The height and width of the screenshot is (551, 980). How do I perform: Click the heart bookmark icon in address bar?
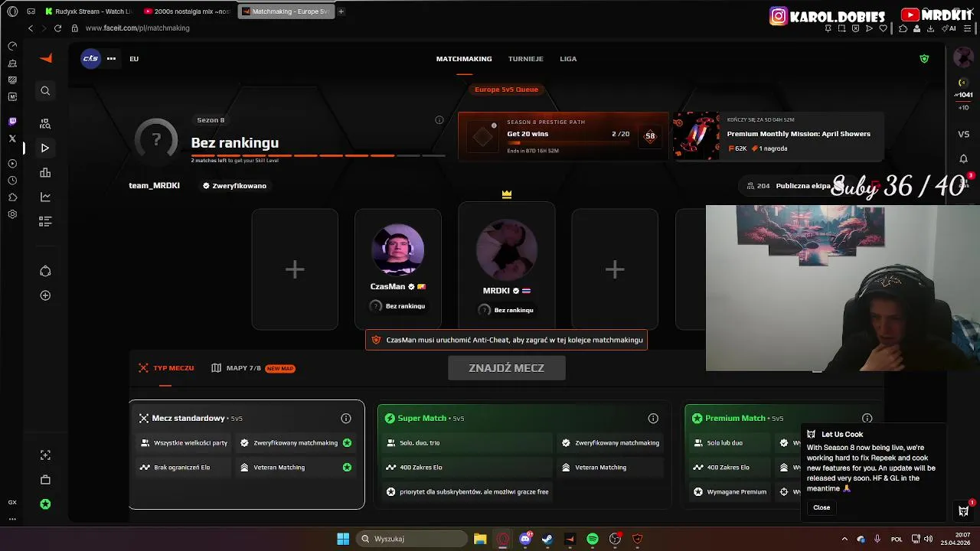click(x=883, y=28)
